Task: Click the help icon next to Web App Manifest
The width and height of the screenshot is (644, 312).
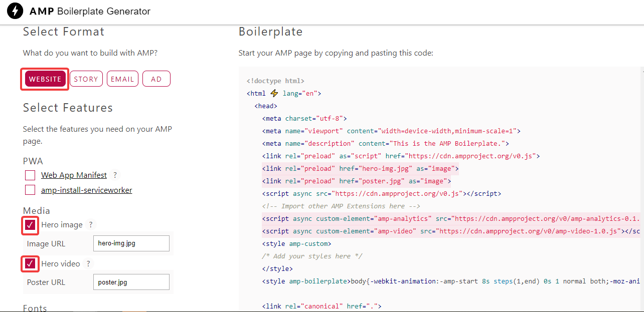Action: click(x=115, y=175)
